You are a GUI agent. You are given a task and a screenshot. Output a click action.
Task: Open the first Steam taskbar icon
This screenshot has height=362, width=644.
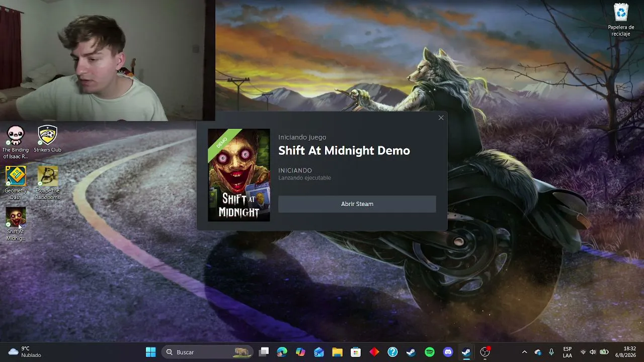(411, 352)
